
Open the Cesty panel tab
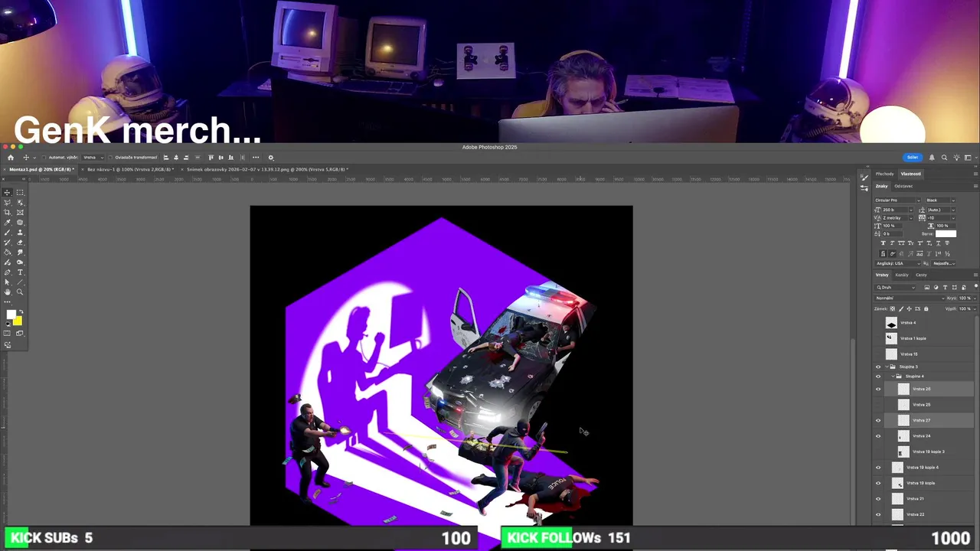[921, 275]
